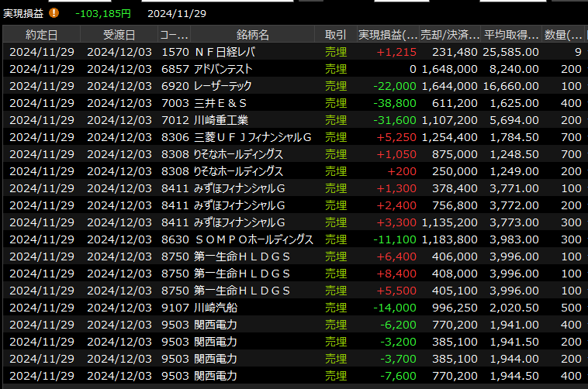The image size is (588, 389).
Task: Click the 銘柄名 column header
Action: (x=253, y=35)
